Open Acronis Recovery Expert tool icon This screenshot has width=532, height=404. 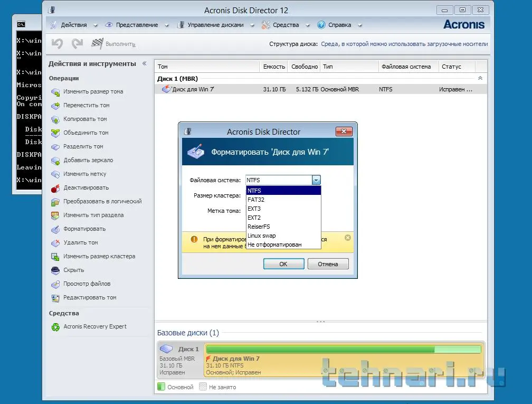click(55, 327)
